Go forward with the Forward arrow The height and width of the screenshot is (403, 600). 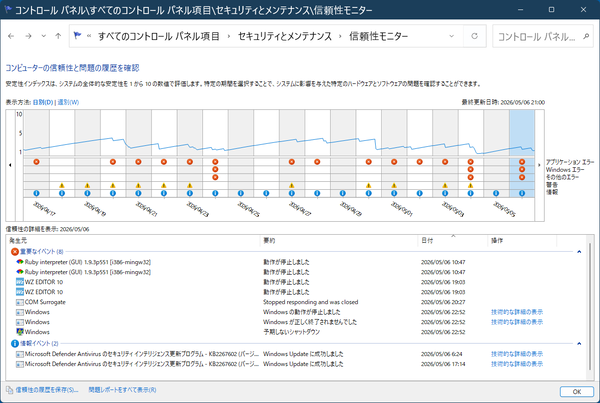click(28, 36)
